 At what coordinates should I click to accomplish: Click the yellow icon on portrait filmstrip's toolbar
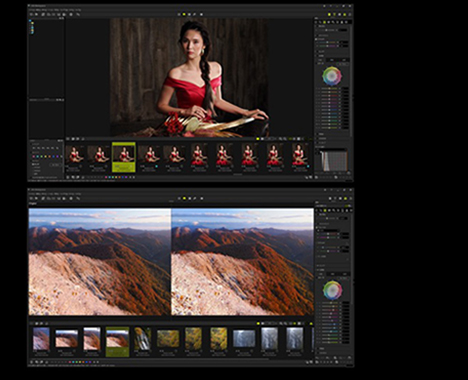(x=258, y=139)
